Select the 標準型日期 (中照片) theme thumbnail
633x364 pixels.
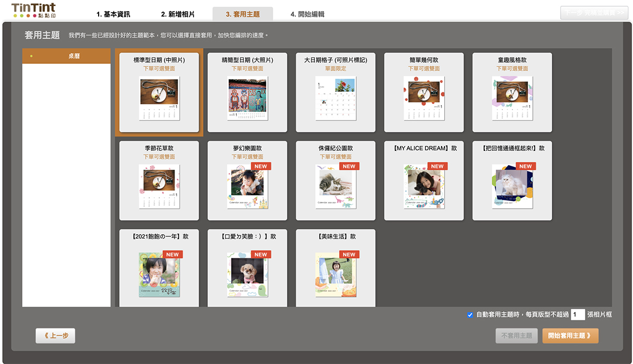click(159, 92)
